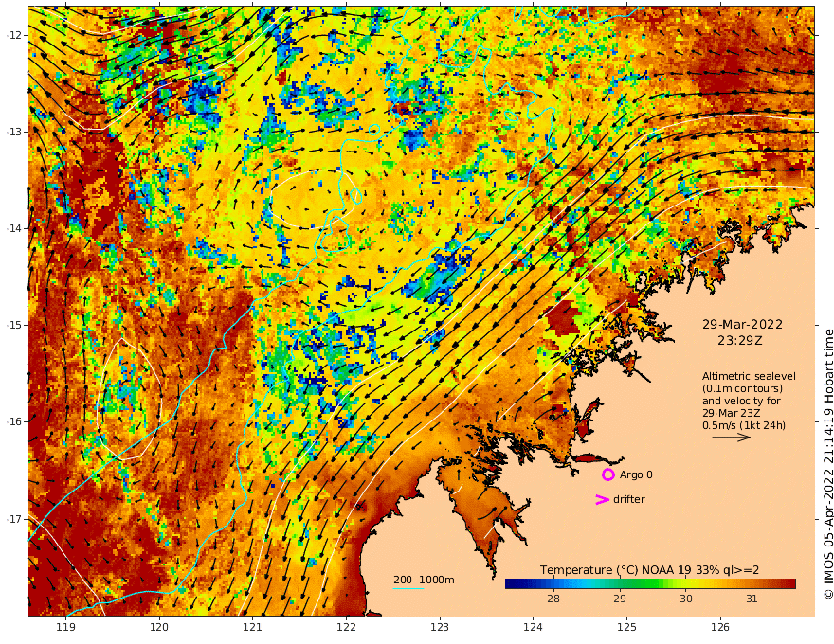Click the temperature color scale bar
The height and width of the screenshot is (644, 834).
tap(650, 583)
